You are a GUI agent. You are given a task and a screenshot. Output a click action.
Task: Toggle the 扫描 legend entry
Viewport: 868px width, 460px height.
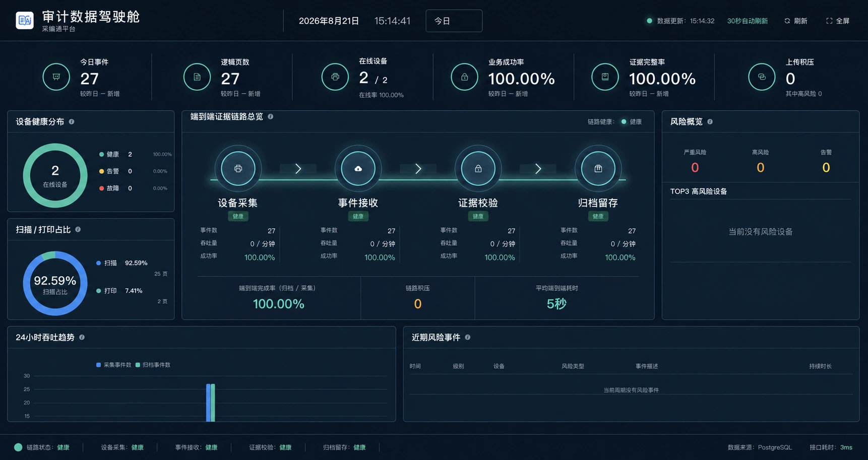pyautogui.click(x=107, y=263)
